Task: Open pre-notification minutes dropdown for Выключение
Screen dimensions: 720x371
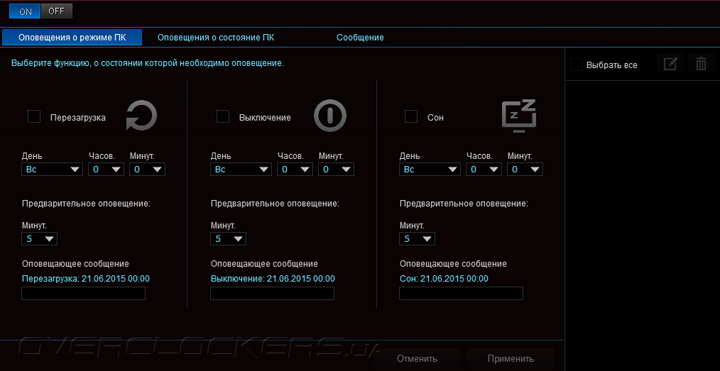Action: point(228,239)
